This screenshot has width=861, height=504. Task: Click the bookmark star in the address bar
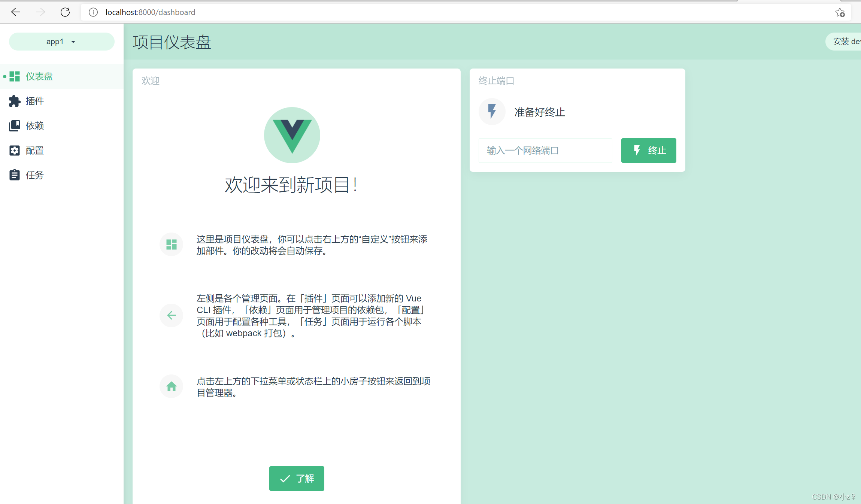click(840, 12)
